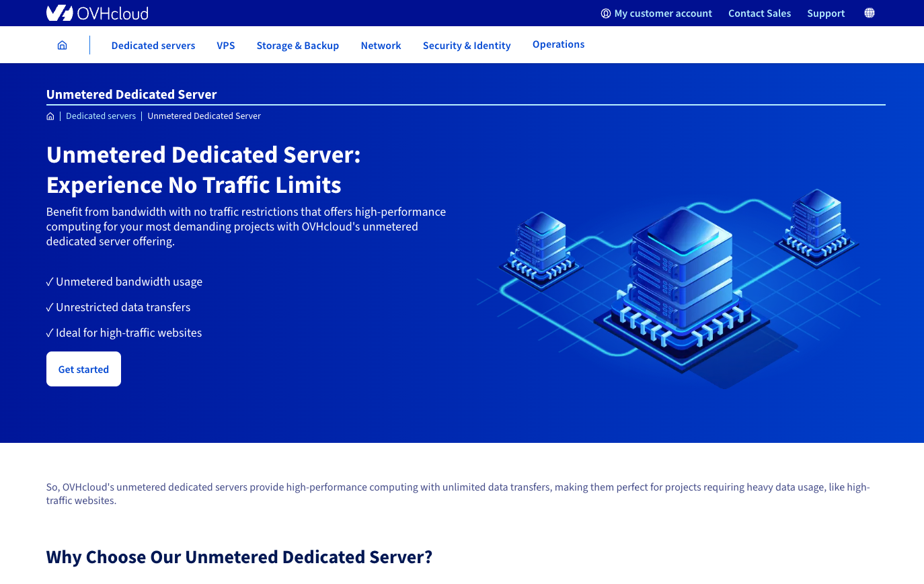This screenshot has height=584, width=924.
Task: Go to My customer account
Action: pyautogui.click(x=662, y=13)
